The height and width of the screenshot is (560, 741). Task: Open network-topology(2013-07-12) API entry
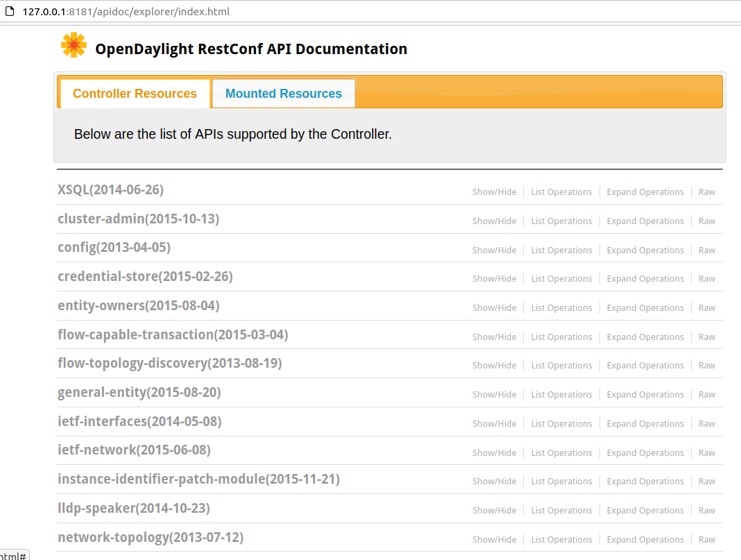click(151, 538)
